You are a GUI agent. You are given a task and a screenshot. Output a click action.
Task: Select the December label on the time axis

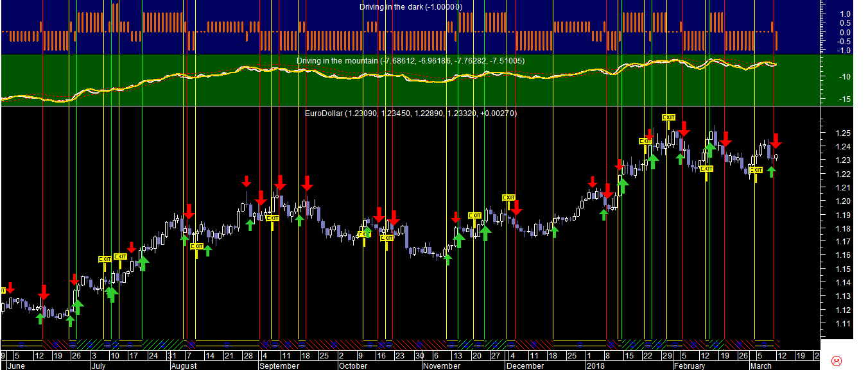525,366
